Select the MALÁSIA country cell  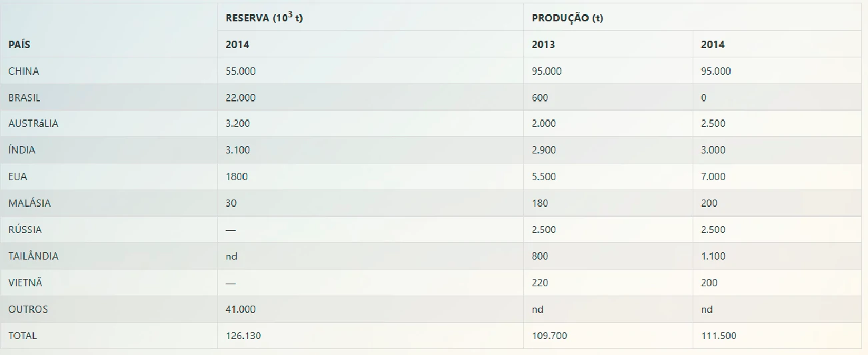(29, 203)
